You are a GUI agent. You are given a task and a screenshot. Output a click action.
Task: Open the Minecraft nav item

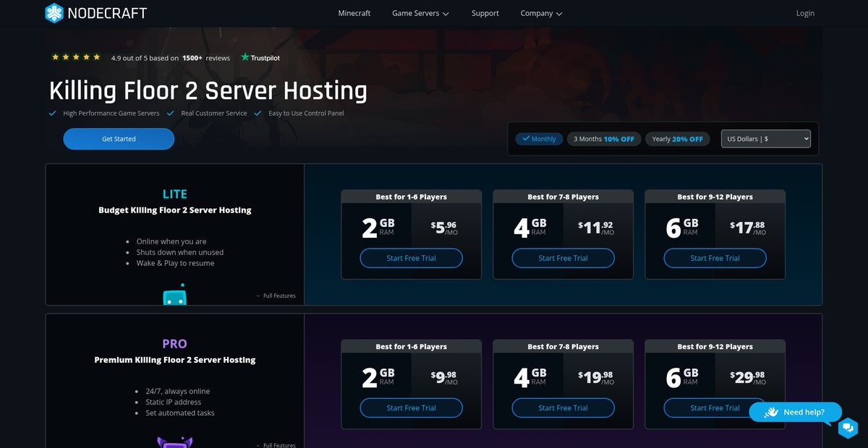click(x=354, y=13)
